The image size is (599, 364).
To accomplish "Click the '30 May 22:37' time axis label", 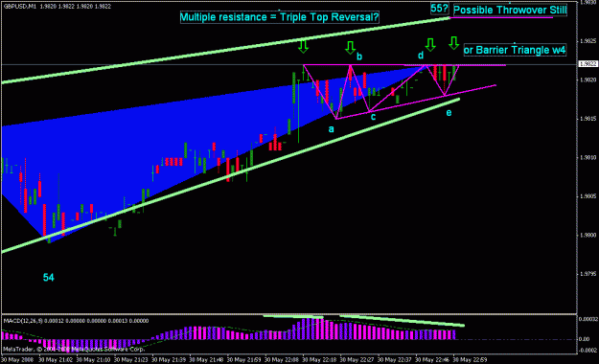I will click(x=394, y=360).
